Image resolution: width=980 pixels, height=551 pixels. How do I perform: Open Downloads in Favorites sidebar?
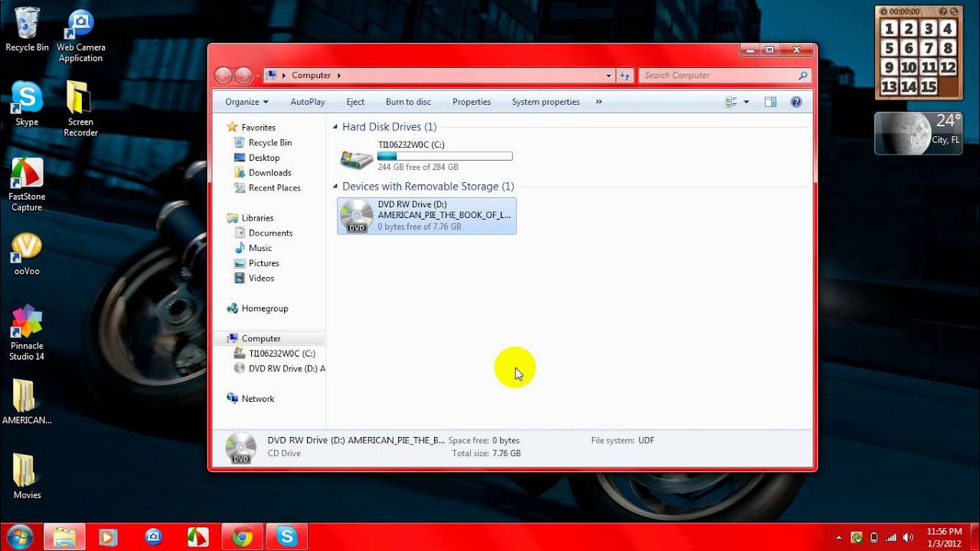[x=269, y=173]
